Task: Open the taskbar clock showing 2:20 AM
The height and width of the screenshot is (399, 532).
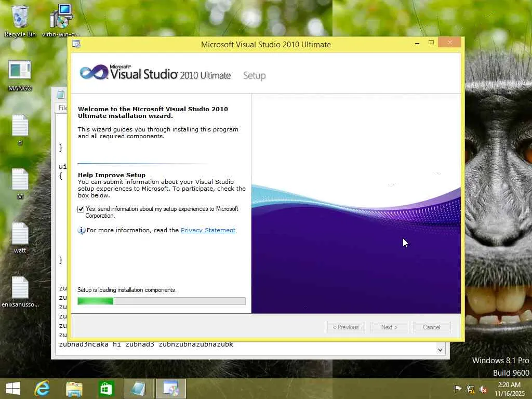Action: [x=509, y=389]
